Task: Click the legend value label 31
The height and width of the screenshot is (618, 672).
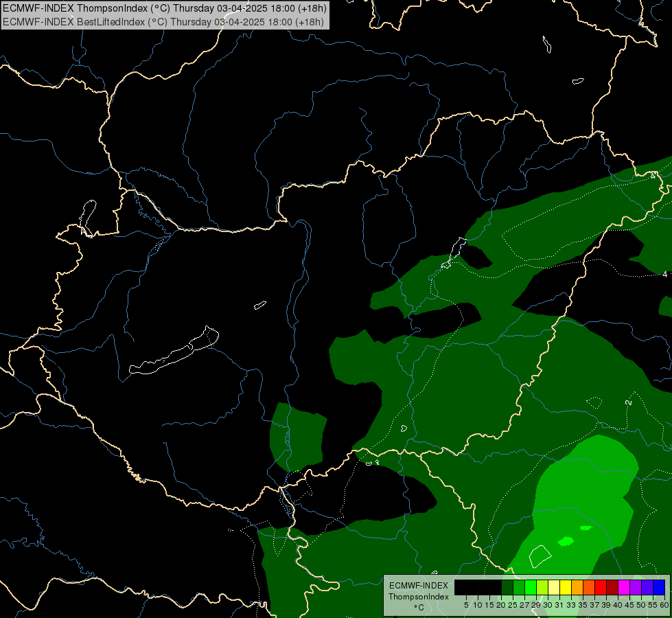Action: point(559,605)
